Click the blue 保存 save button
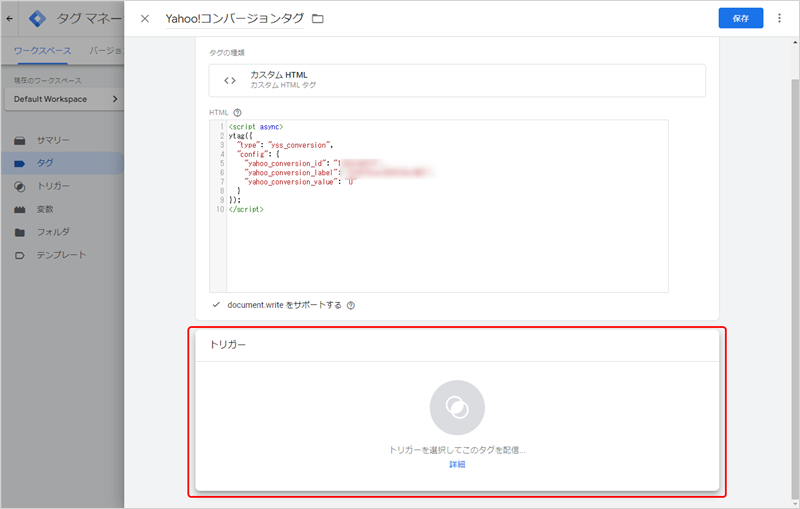The width and height of the screenshot is (800, 509). tap(740, 18)
